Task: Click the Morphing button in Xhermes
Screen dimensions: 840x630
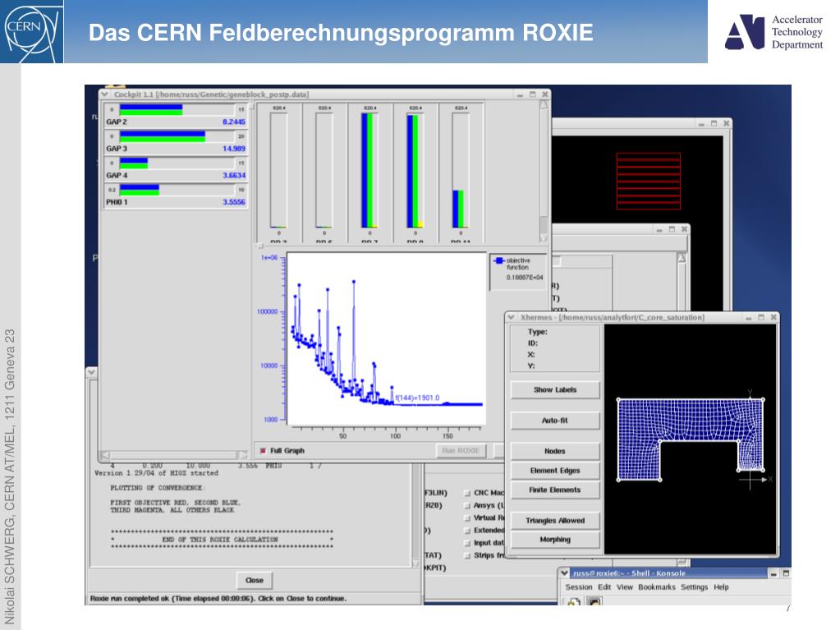Action: tap(555, 540)
